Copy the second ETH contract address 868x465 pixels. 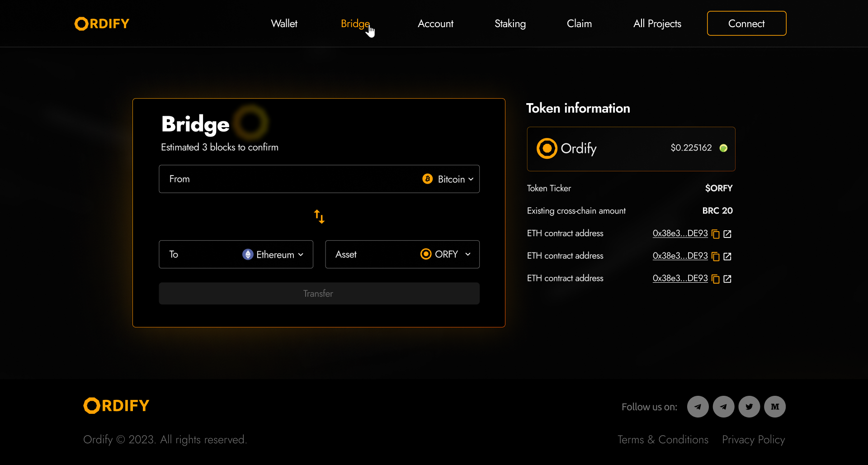[x=715, y=256]
